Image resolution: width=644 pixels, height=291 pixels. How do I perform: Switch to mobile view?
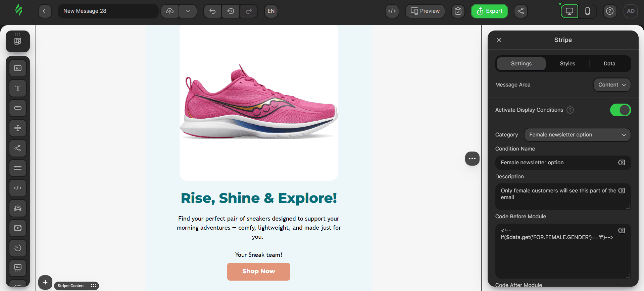[x=588, y=11]
